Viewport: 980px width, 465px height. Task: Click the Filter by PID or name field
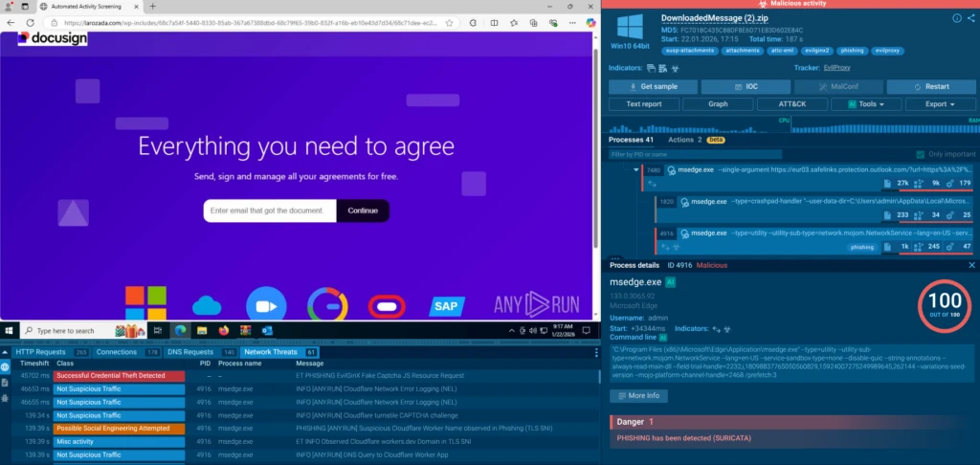[x=695, y=154]
